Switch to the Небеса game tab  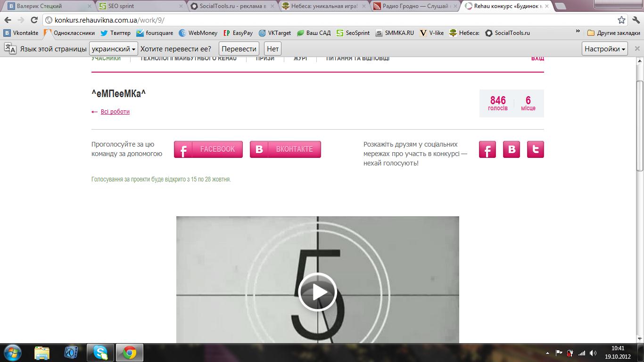(323, 6)
